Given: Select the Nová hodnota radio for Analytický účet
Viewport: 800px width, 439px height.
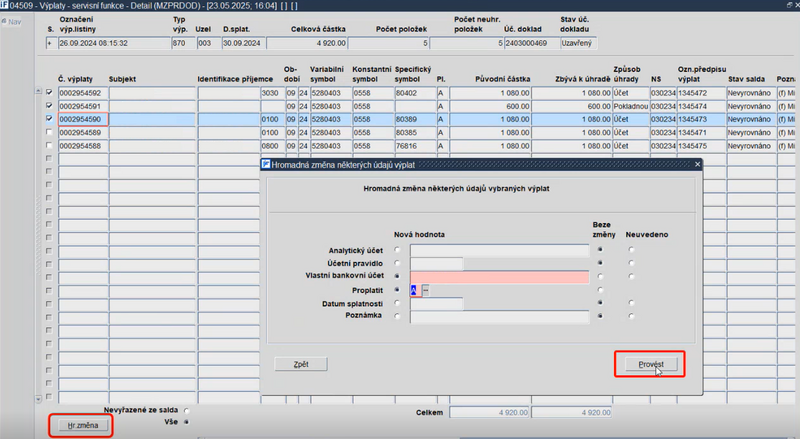Looking at the screenshot, I should 397,250.
